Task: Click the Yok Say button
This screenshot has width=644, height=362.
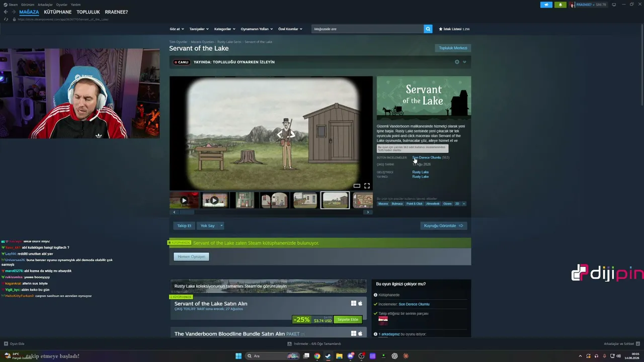Action: 207,226
